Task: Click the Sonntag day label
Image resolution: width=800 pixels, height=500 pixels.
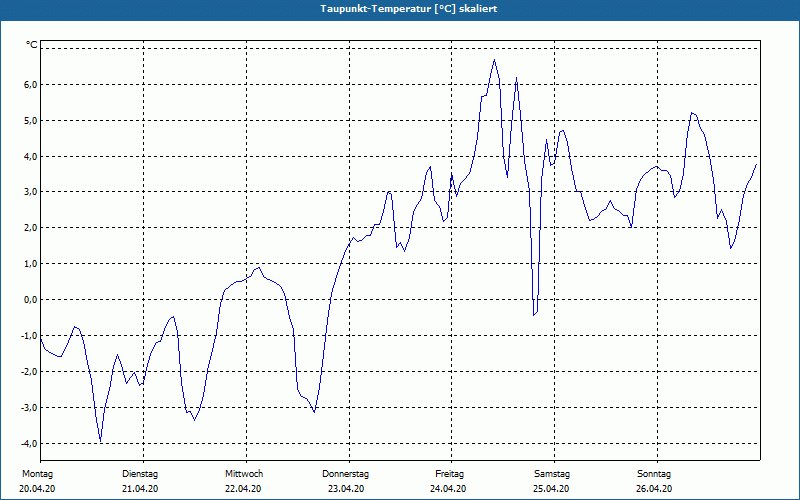Action: click(654, 474)
